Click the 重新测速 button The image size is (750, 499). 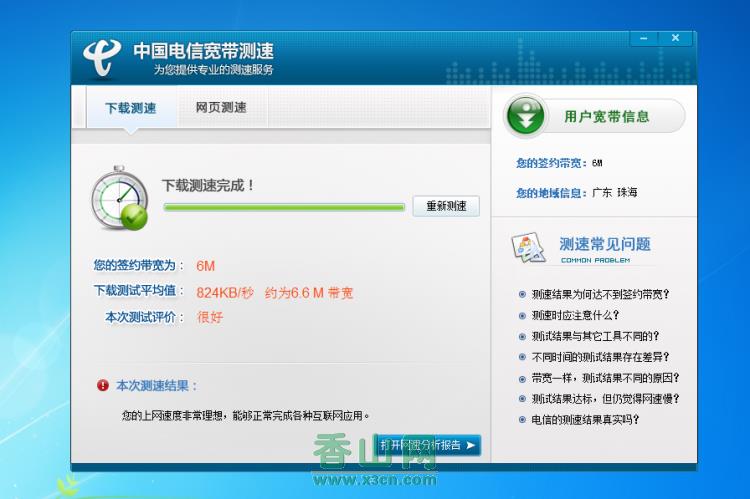446,206
